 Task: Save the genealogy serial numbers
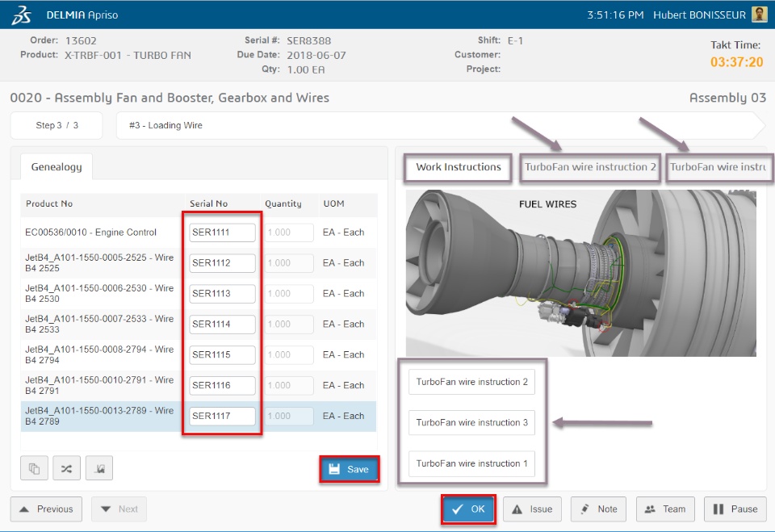[350, 469]
